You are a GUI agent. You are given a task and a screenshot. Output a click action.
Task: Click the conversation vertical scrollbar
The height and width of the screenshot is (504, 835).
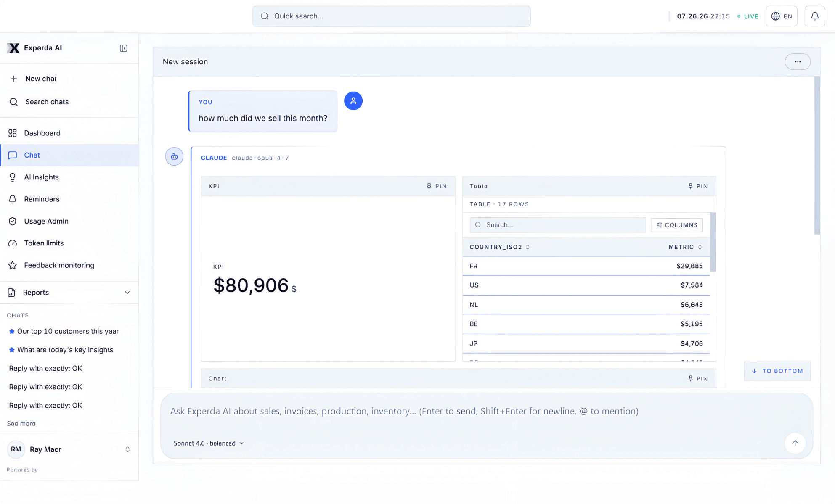[817, 156]
